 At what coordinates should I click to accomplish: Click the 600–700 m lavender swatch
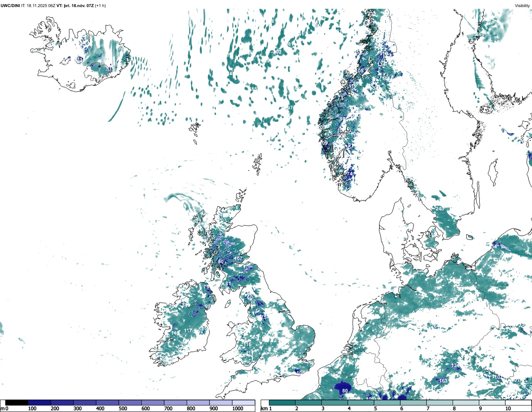[153, 402]
